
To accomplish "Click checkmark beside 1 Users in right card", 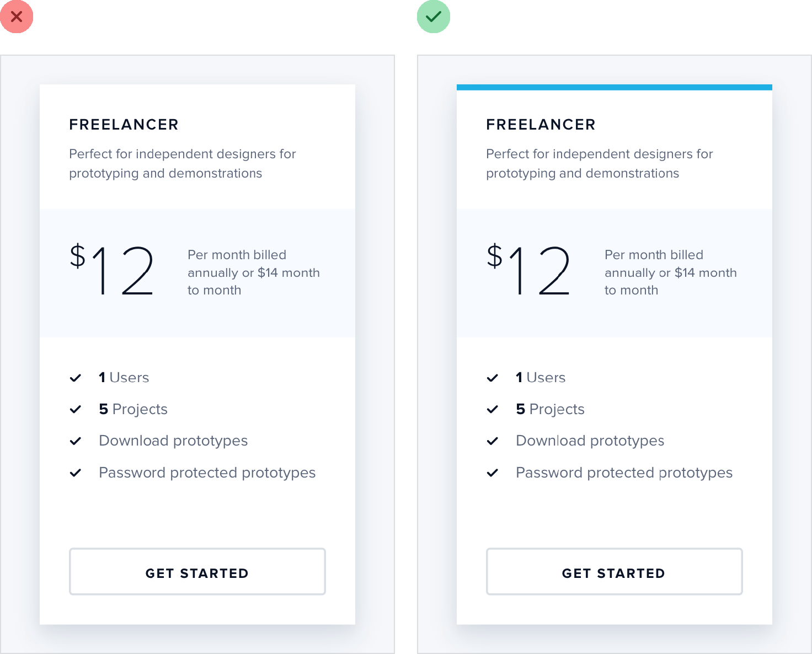I will point(493,378).
